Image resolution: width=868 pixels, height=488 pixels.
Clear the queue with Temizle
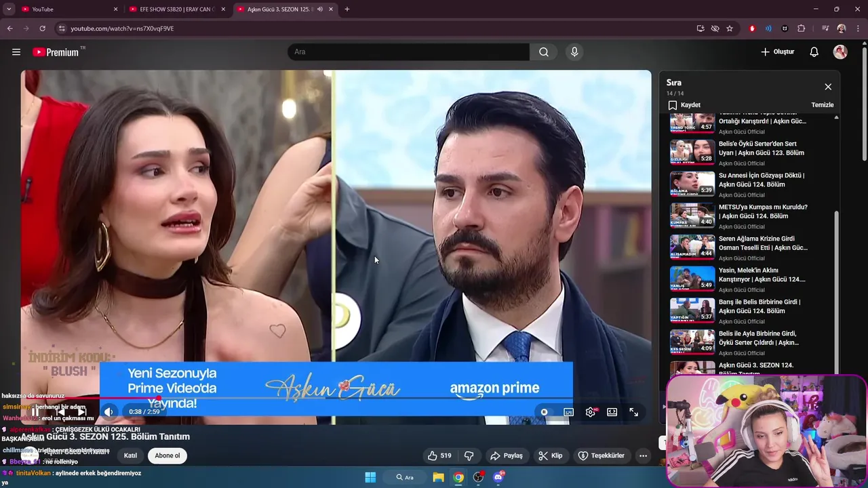coord(823,105)
